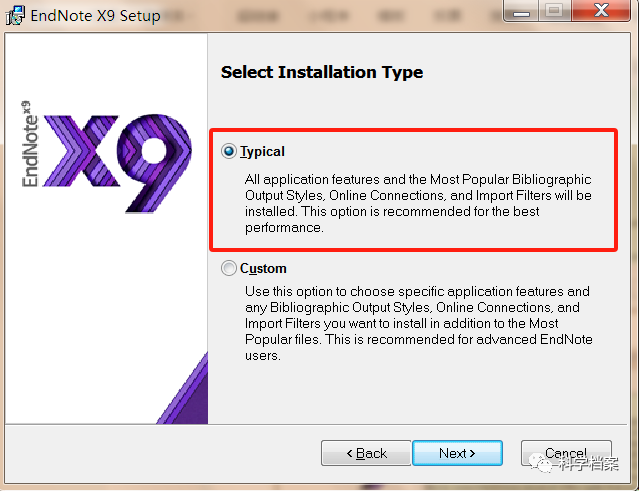Select the Custom installation radio button
Image resolution: width=639 pixels, height=491 pixels.
229,268
